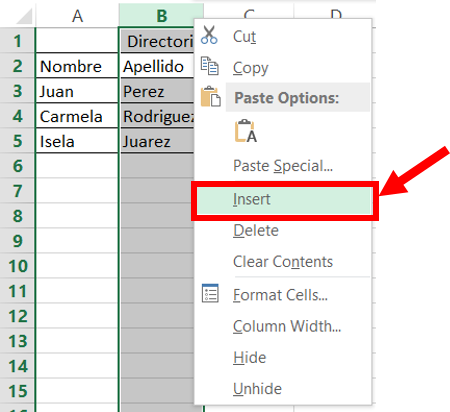Viewport: 450px width, 412px height.
Task: Choose Delete in the context menu
Action: click(256, 230)
